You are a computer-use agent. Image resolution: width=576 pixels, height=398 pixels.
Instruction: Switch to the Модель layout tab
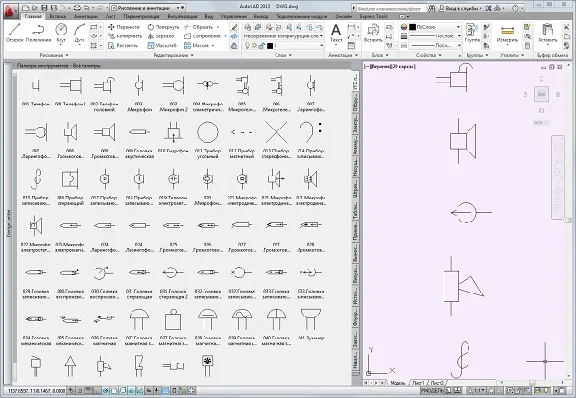tap(397, 383)
